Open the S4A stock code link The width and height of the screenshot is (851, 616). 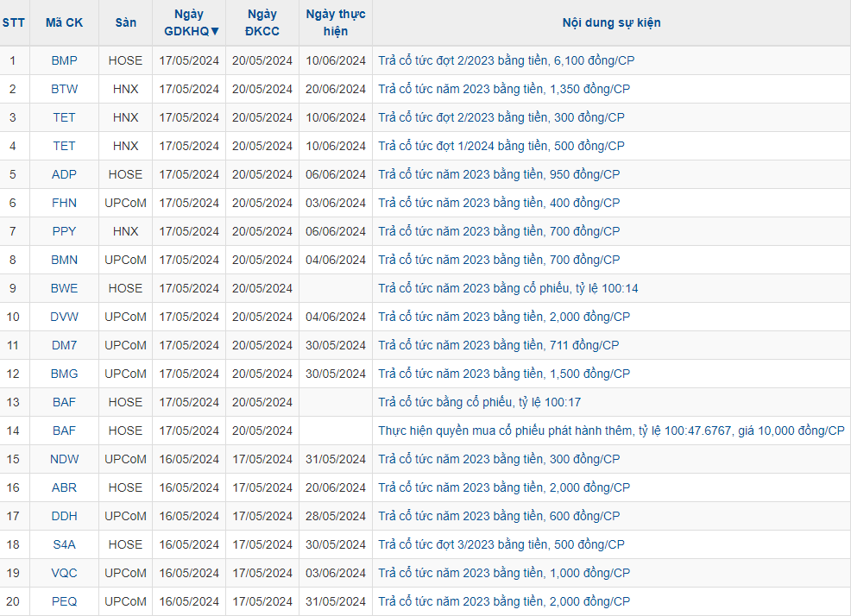64,545
